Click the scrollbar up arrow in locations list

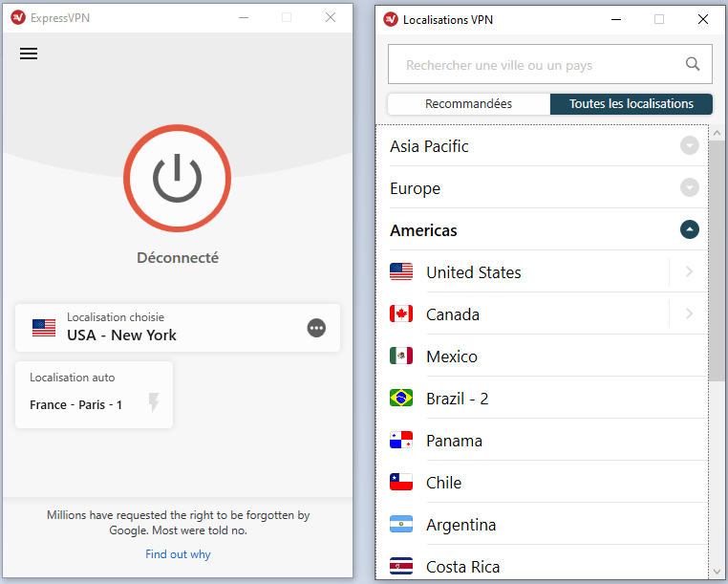[717, 133]
